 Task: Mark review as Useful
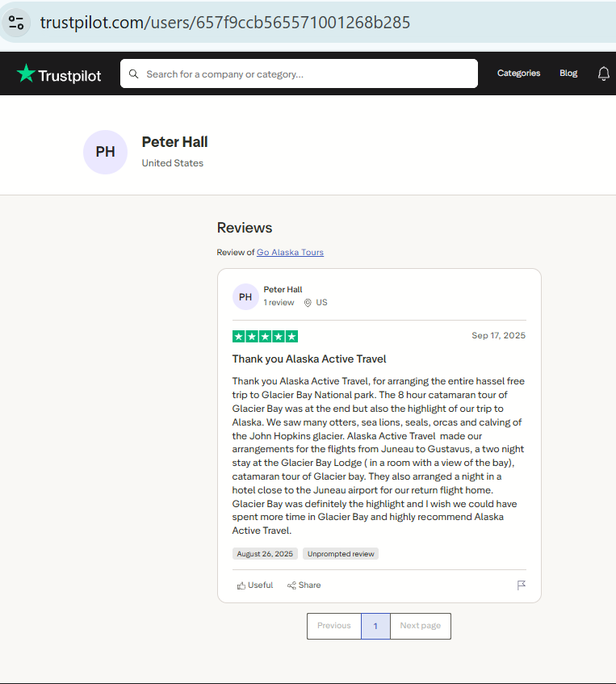pos(255,585)
